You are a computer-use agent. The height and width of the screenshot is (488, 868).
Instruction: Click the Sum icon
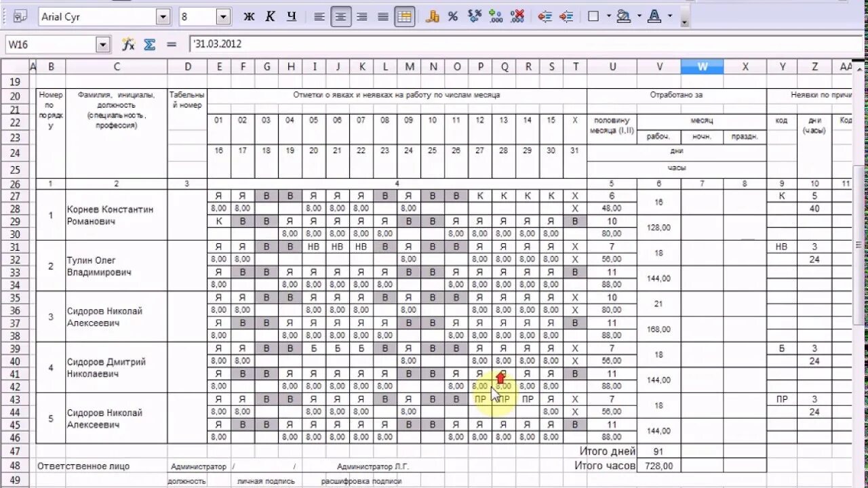pyautogui.click(x=150, y=45)
